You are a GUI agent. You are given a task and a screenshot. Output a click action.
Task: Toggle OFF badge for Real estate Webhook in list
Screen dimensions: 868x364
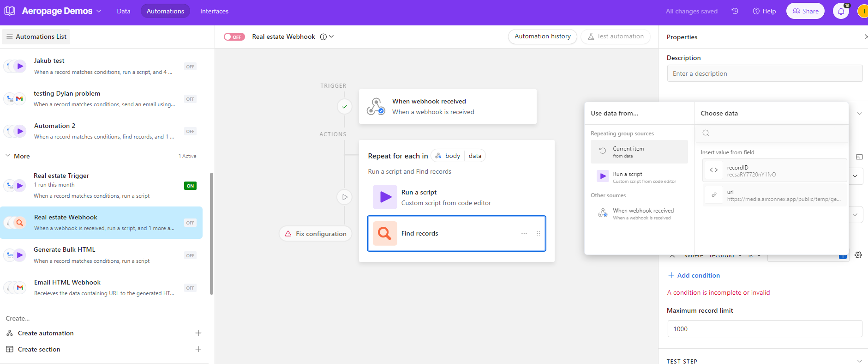click(x=190, y=223)
